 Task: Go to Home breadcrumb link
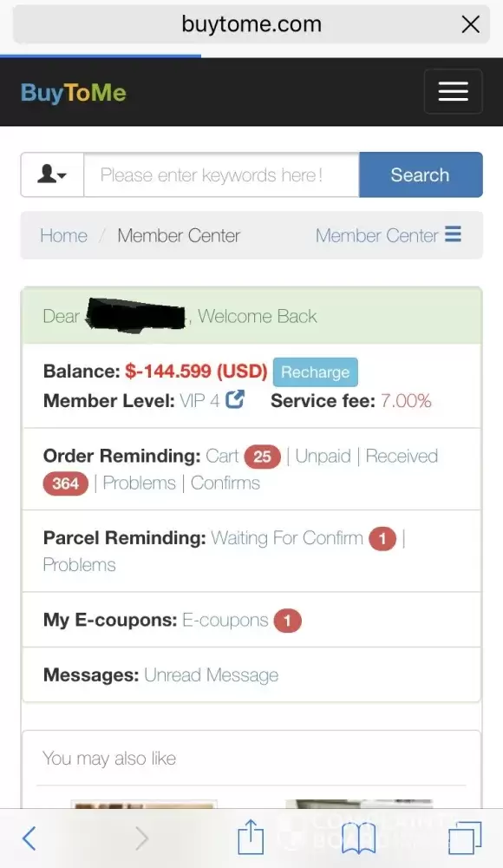pyautogui.click(x=63, y=236)
